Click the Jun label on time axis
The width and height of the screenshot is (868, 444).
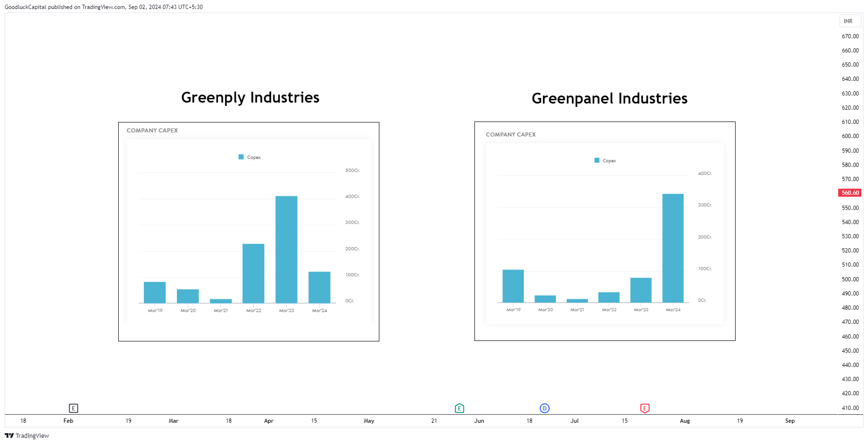pyautogui.click(x=479, y=421)
